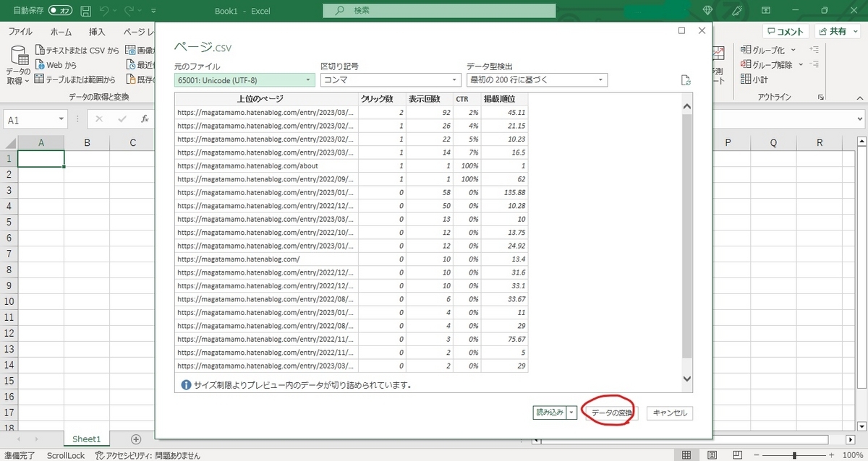Screen dimensions: 868x461
Task: Open the データ型検出 dropdown
Action: point(537,79)
